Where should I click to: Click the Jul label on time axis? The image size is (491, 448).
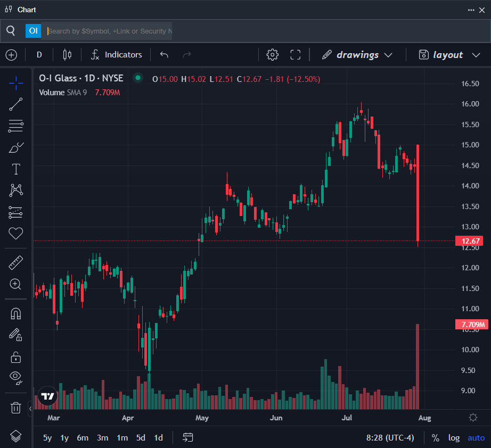[347, 418]
